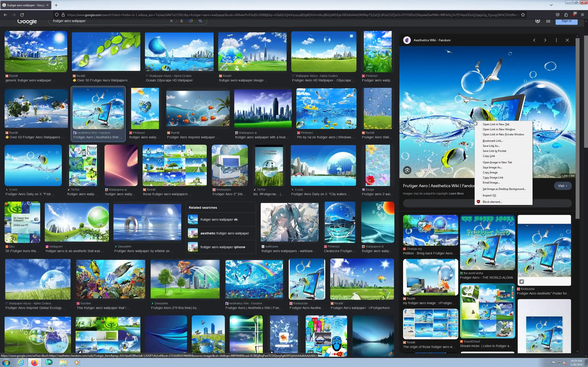Open the Google apps grid icon
The width and height of the screenshot is (588, 367).
click(548, 21)
